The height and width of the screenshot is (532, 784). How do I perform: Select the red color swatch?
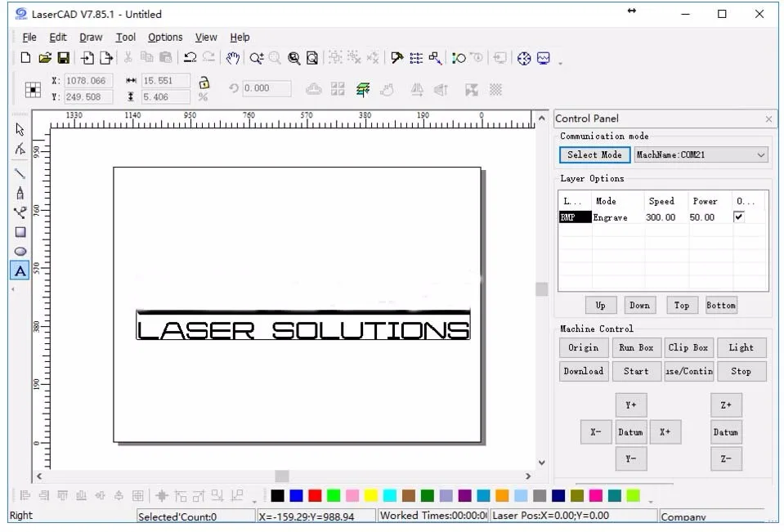click(314, 495)
